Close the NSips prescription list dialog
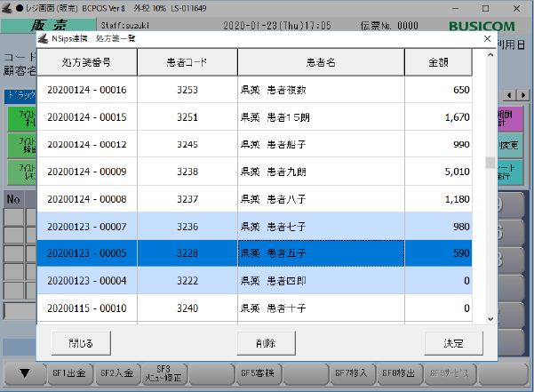 tap(486, 39)
